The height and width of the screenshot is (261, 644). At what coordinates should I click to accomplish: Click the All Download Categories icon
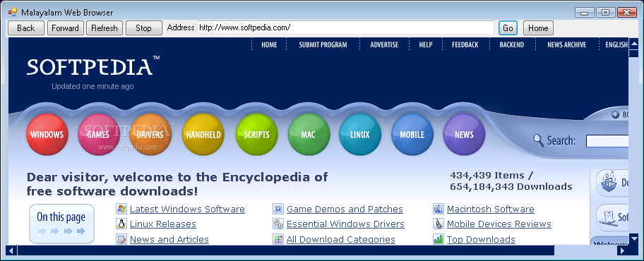pos(278,239)
